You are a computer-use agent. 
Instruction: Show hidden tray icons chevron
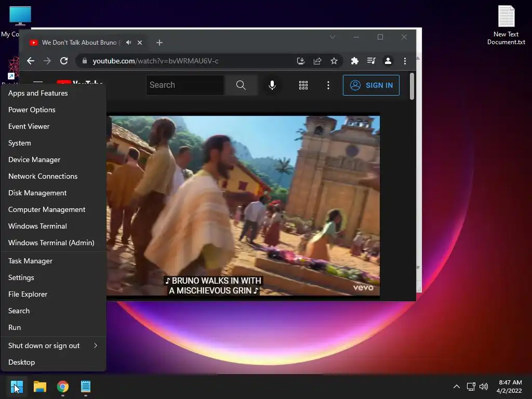[x=457, y=387]
